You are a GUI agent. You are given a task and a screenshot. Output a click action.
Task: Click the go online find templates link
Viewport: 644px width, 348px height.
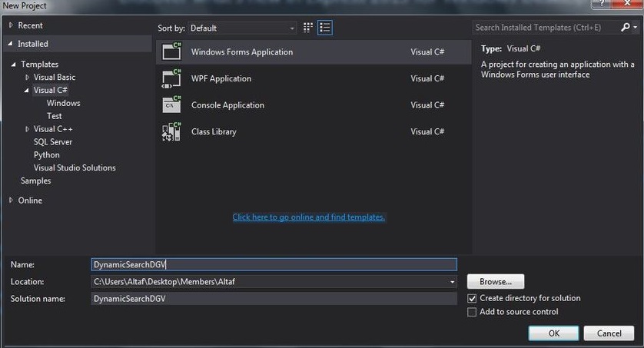(x=308, y=217)
